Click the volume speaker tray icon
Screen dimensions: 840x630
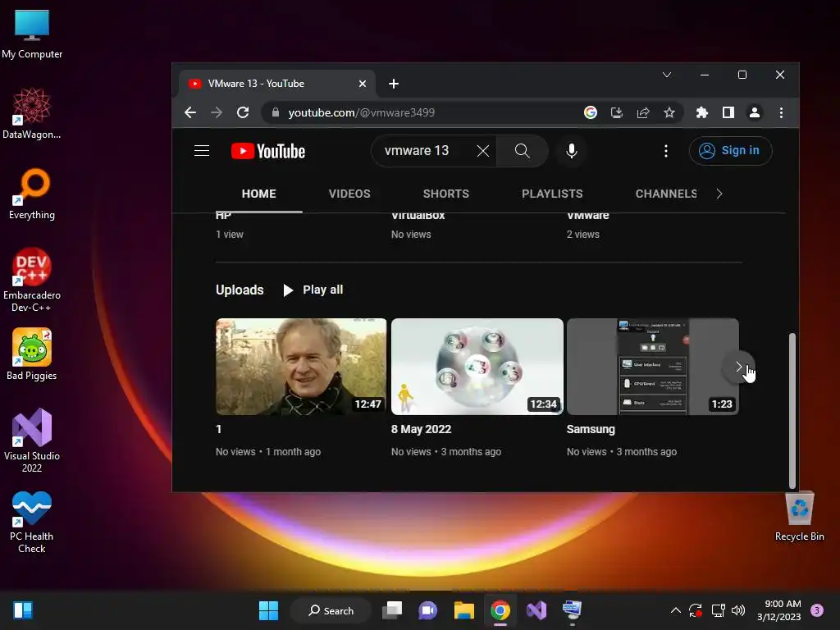(738, 610)
